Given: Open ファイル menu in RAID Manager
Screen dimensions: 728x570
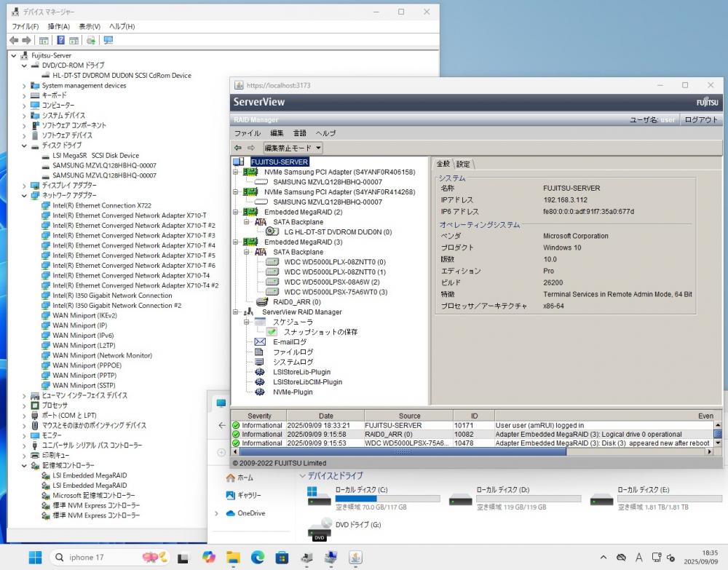Looking at the screenshot, I should tap(248, 133).
